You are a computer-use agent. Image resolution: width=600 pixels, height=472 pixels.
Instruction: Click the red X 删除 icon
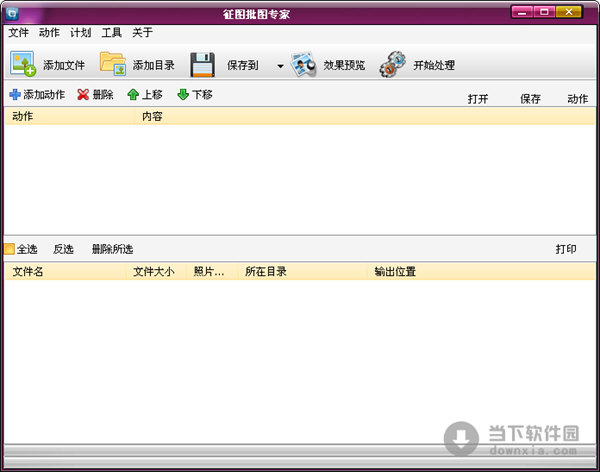click(83, 95)
